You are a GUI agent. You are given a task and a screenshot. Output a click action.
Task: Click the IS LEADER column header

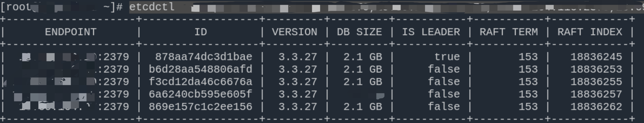(x=431, y=32)
